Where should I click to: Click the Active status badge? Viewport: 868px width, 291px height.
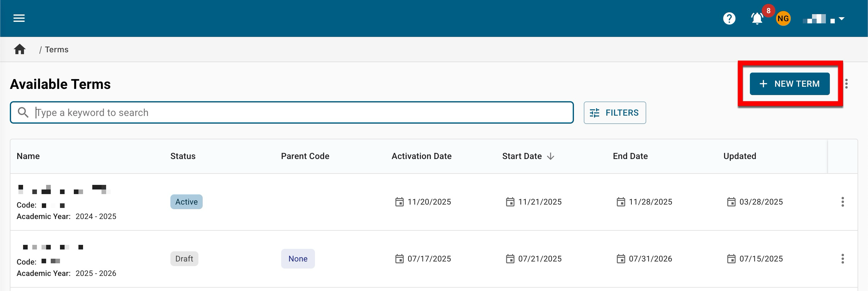click(186, 202)
